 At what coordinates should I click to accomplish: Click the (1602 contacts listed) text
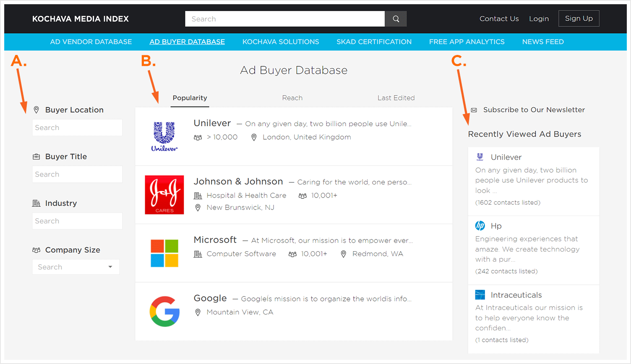tap(508, 203)
